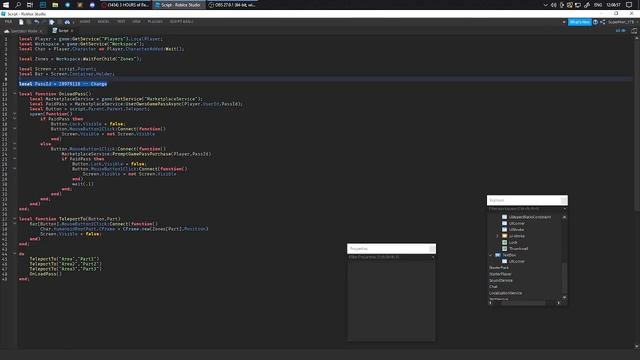Click the undock editor icon at top right
The height and width of the screenshot is (360, 640).
click(x=634, y=31)
